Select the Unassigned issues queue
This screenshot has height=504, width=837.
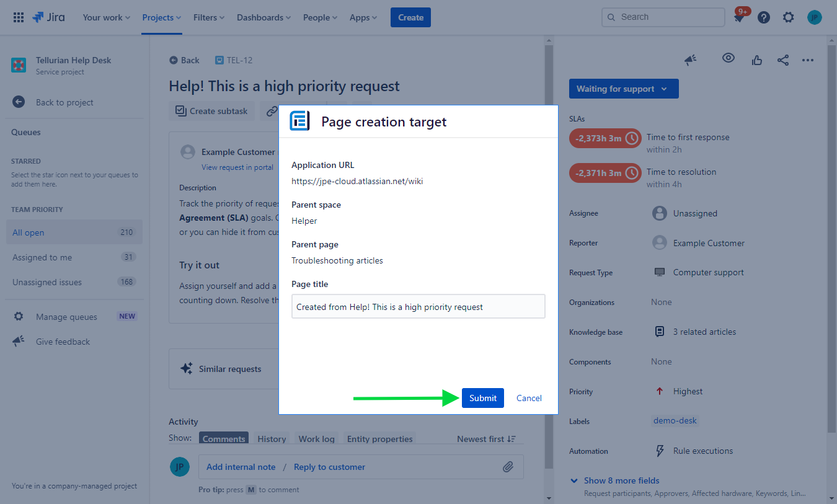[47, 282]
